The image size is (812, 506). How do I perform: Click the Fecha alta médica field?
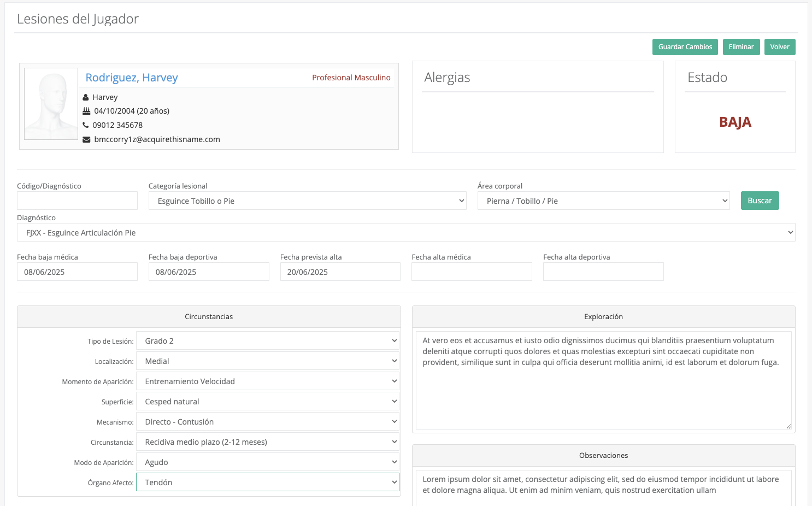tap(472, 272)
